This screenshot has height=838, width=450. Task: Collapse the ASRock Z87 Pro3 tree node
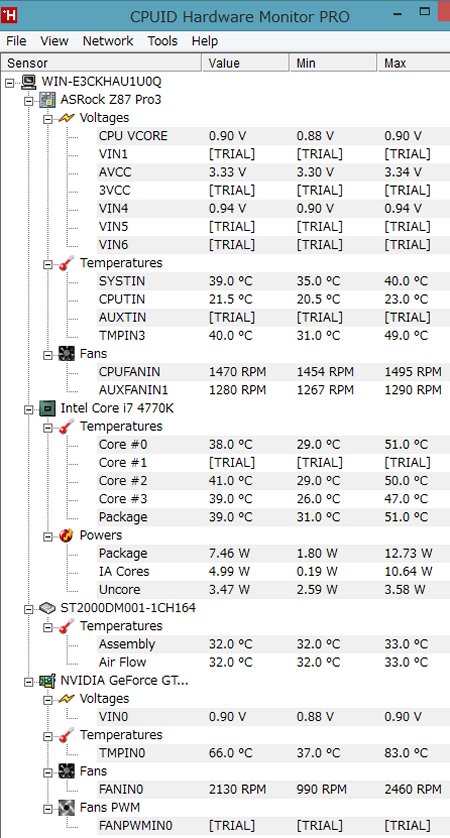pyautogui.click(x=29, y=100)
